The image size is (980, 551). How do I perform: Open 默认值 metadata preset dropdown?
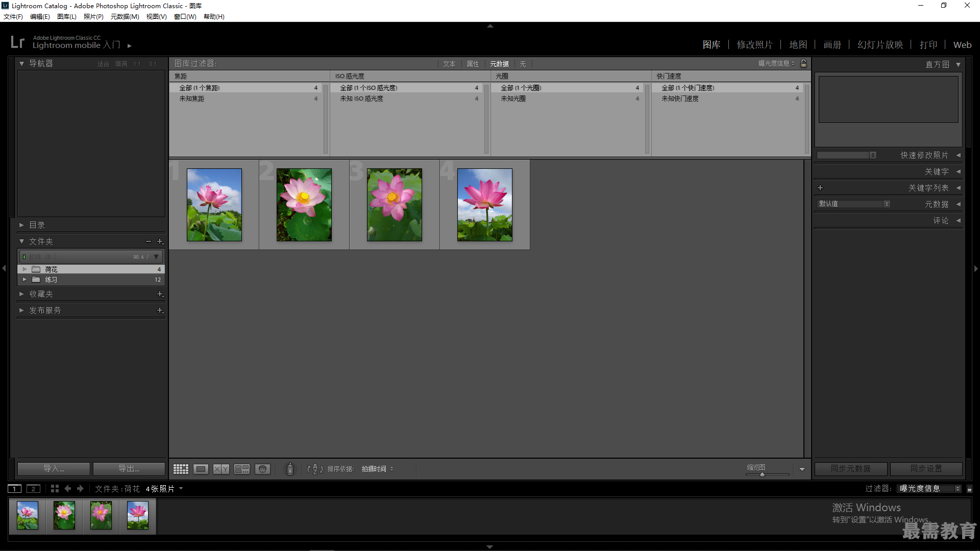pos(853,204)
